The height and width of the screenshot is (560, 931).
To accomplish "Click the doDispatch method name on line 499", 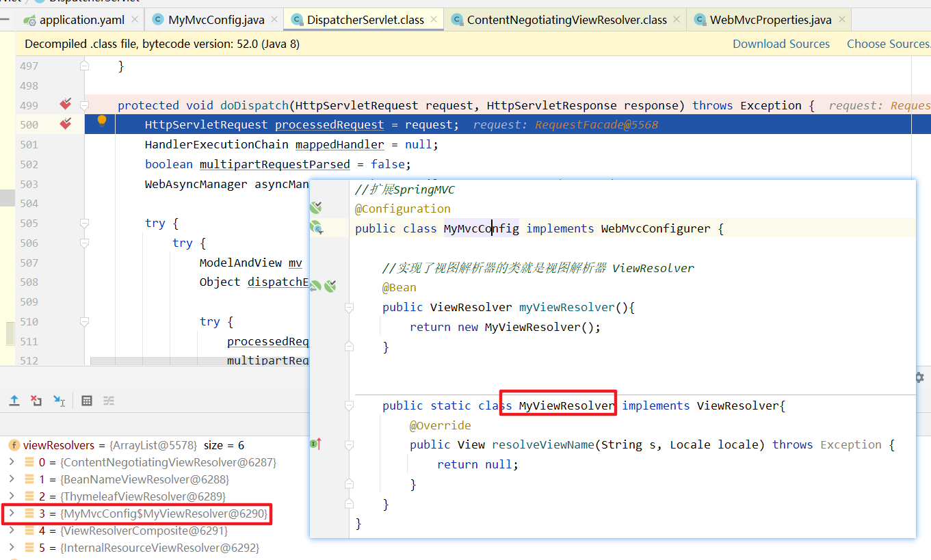I will [x=254, y=105].
